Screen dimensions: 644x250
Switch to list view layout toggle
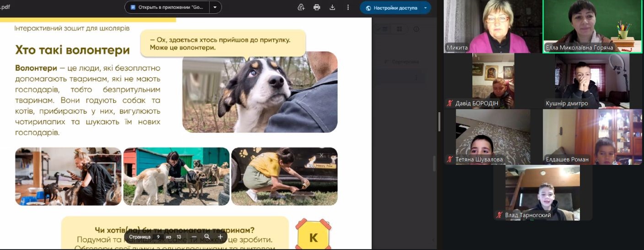[x=384, y=29]
